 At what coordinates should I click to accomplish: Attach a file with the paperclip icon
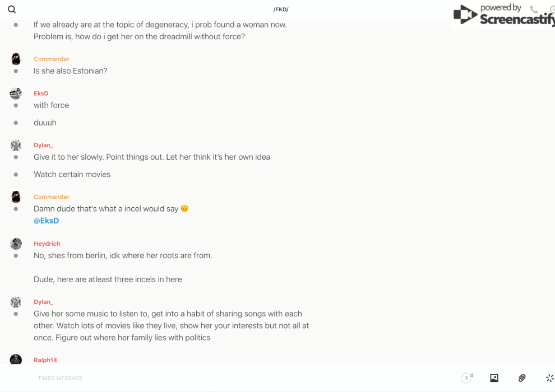click(522, 378)
